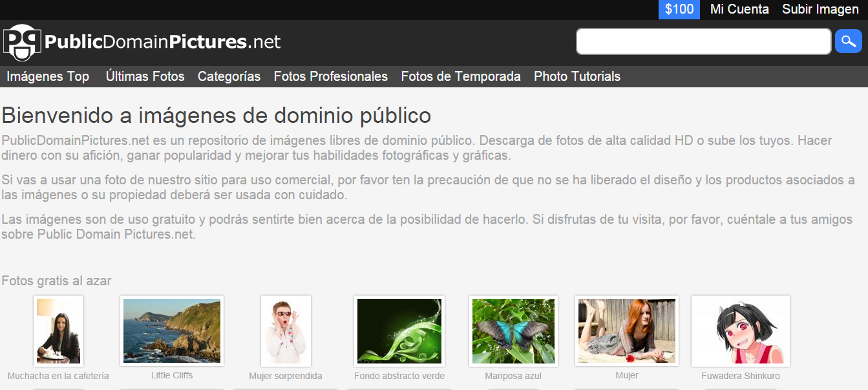The height and width of the screenshot is (390, 868).
Task: Open the Categorías section
Action: tap(229, 76)
